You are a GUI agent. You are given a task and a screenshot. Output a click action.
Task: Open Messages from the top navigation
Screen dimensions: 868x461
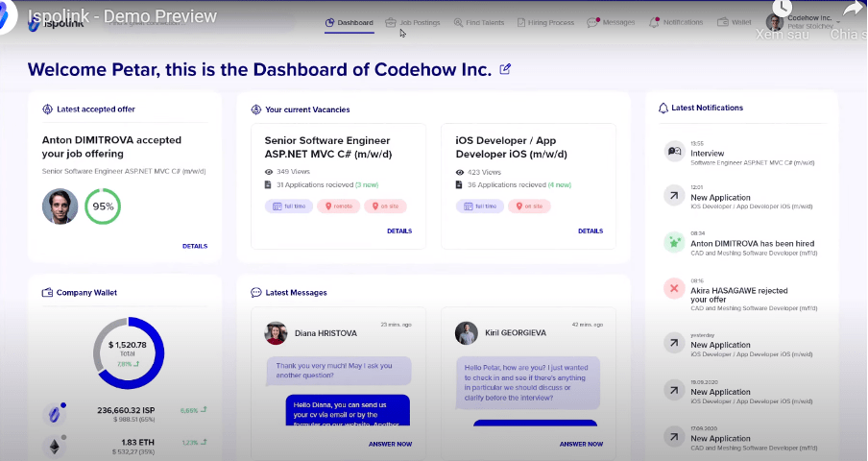[x=611, y=22]
